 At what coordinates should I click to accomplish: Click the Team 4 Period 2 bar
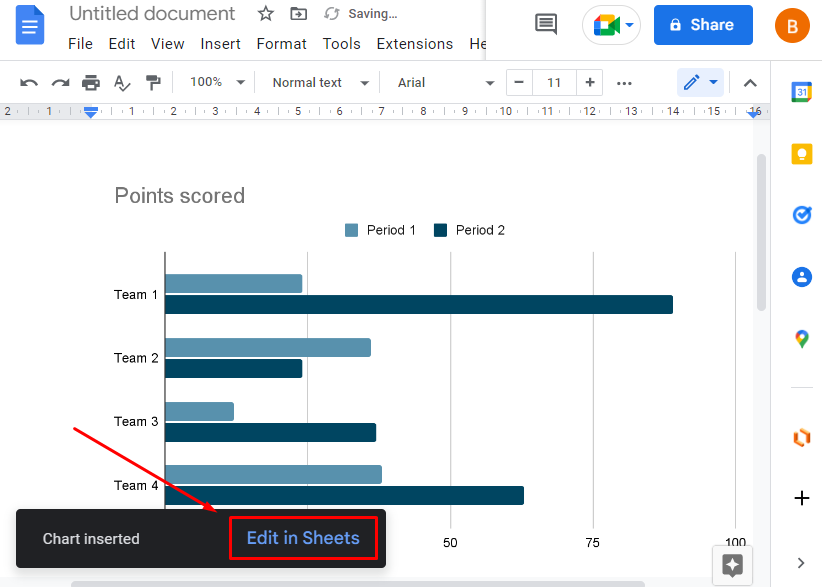pyautogui.click(x=344, y=495)
